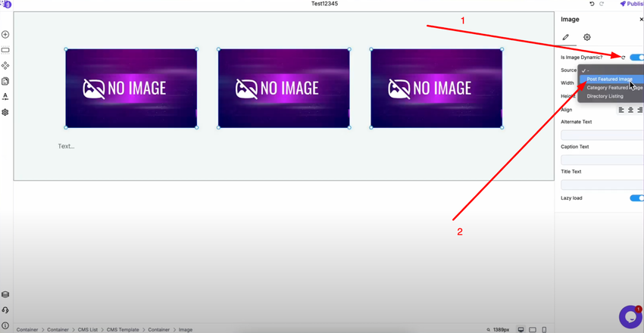This screenshot has width=644, height=333.
Task: Open the sidebar settings gear
Action: tap(5, 112)
